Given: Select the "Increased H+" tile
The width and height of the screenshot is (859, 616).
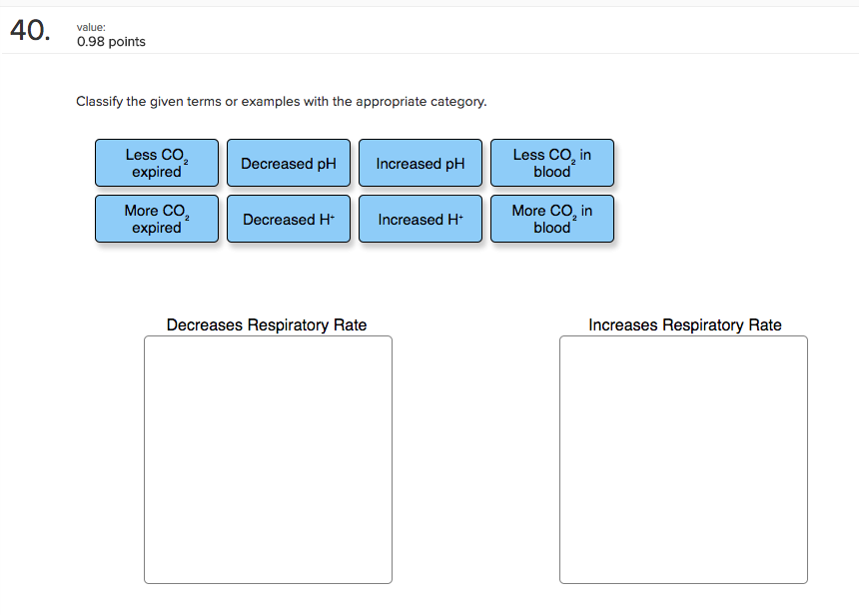Looking at the screenshot, I should 421,219.
